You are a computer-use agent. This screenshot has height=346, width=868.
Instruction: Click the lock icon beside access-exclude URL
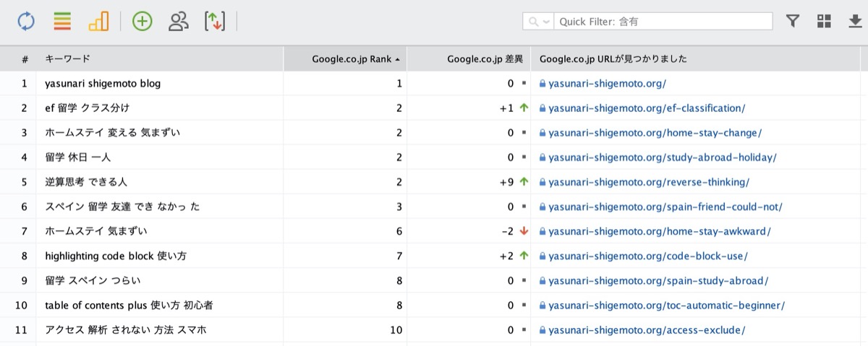(542, 330)
